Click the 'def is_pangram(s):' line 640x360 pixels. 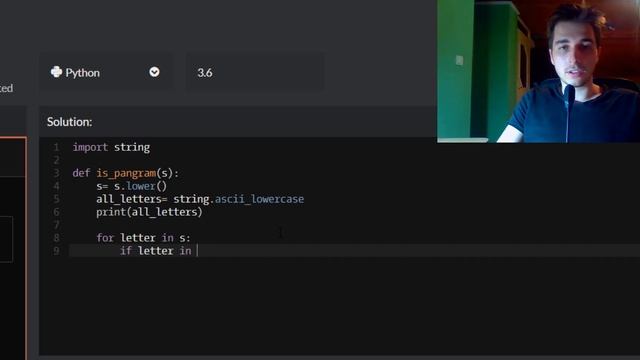pos(125,173)
